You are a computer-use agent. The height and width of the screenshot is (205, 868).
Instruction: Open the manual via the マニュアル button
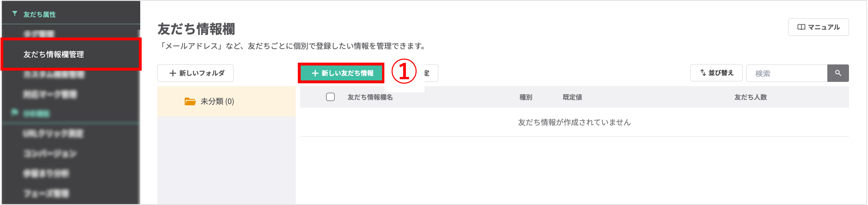point(819,28)
